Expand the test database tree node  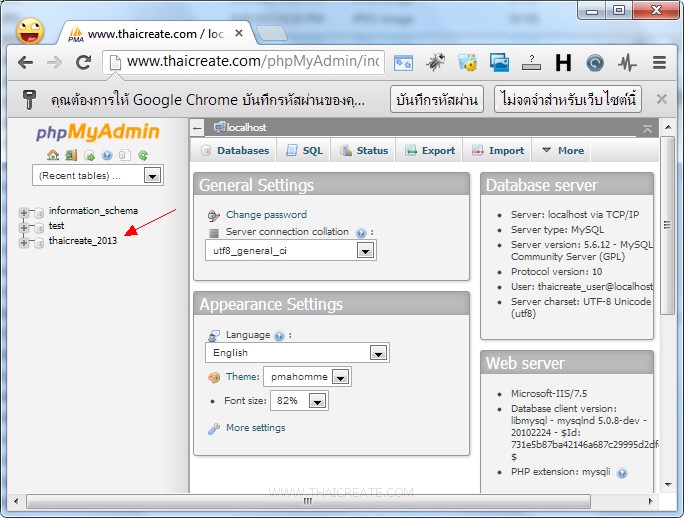tap(24, 228)
